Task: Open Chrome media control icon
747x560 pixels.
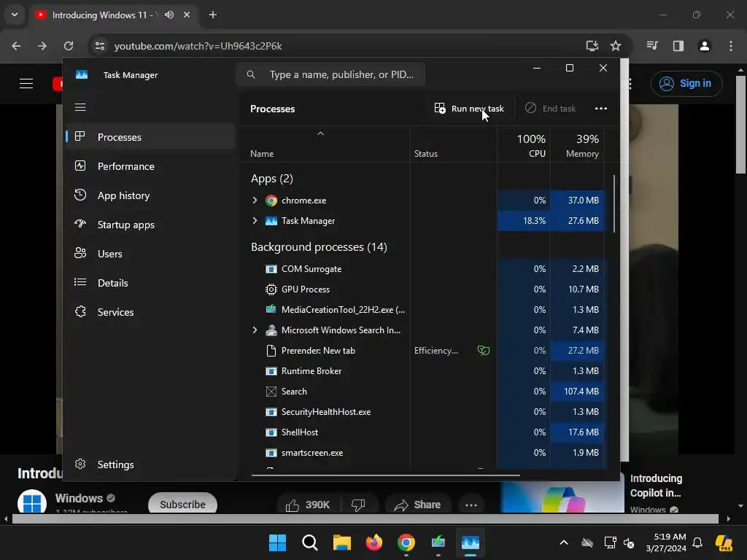Action: click(652, 46)
